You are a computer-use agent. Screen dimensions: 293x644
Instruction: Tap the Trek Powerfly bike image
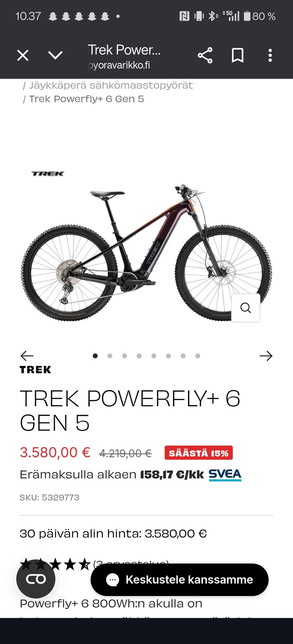(x=146, y=253)
